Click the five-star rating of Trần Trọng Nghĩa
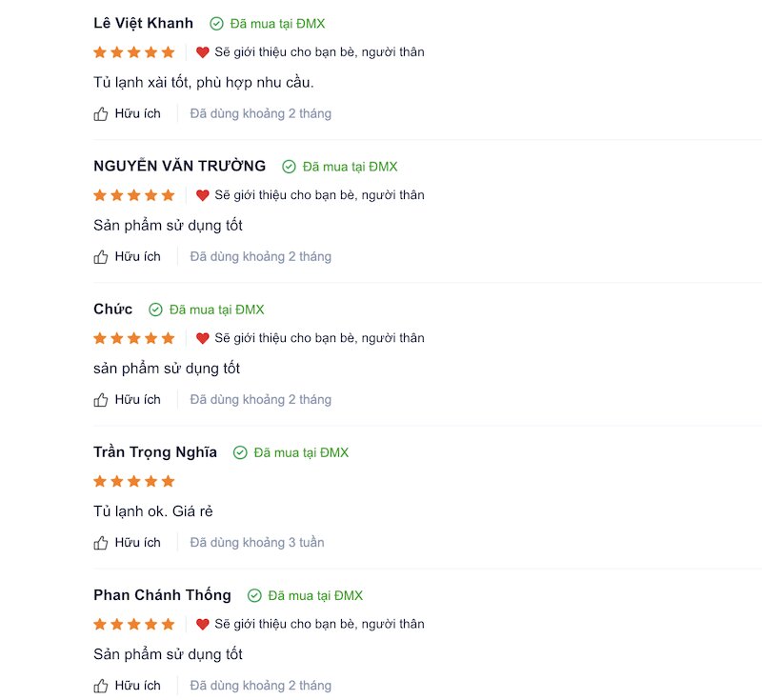762x700 pixels. (134, 481)
